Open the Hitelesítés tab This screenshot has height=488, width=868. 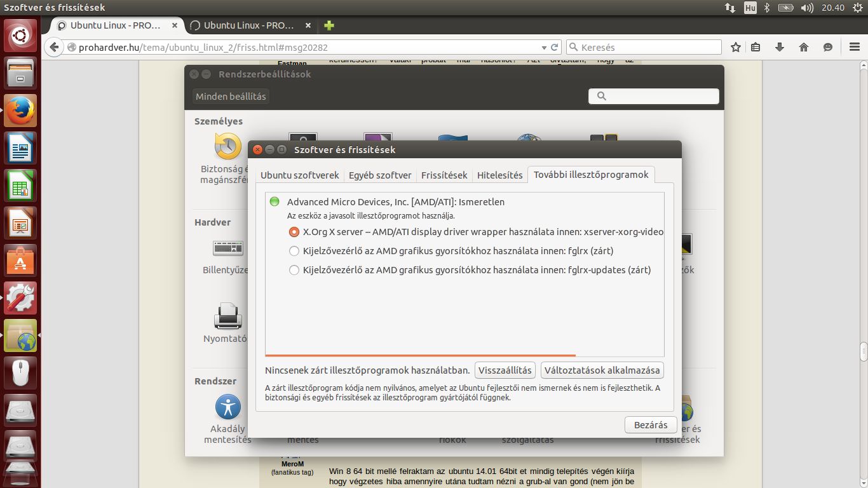[x=499, y=175]
